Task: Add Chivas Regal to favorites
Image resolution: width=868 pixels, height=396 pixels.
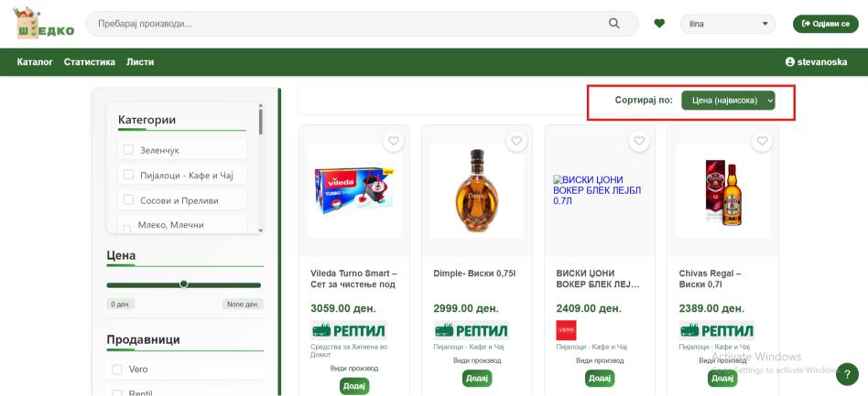Action: click(x=762, y=142)
